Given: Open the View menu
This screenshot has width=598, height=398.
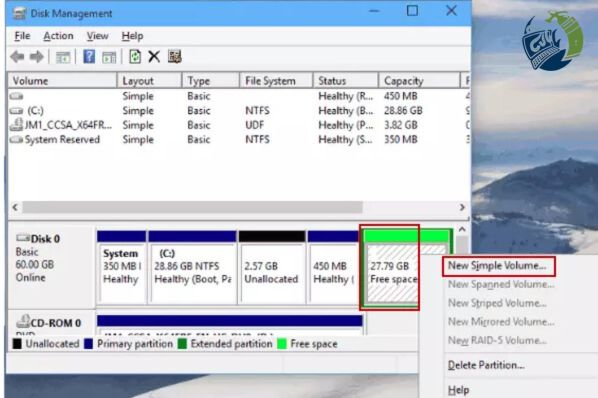Looking at the screenshot, I should coord(98,36).
